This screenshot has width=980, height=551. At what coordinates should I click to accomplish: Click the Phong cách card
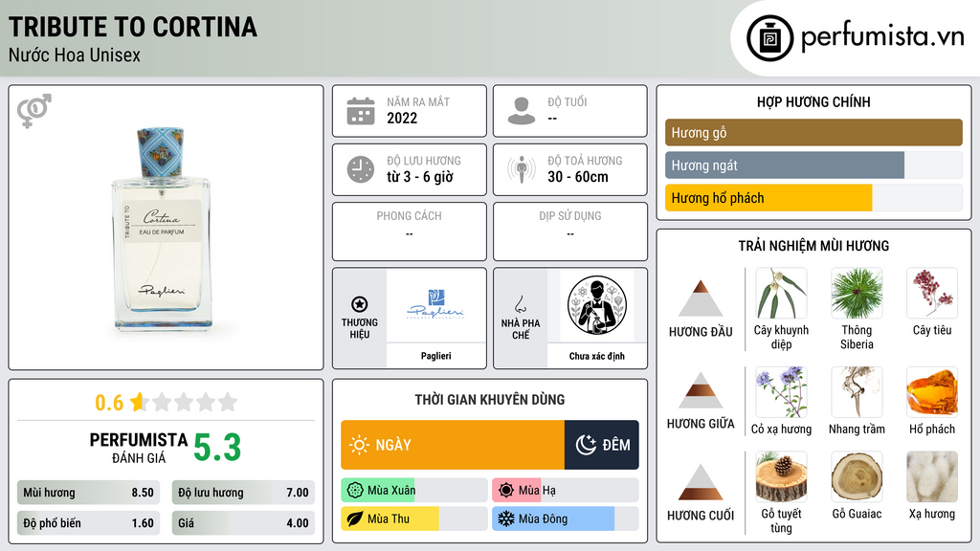410,231
